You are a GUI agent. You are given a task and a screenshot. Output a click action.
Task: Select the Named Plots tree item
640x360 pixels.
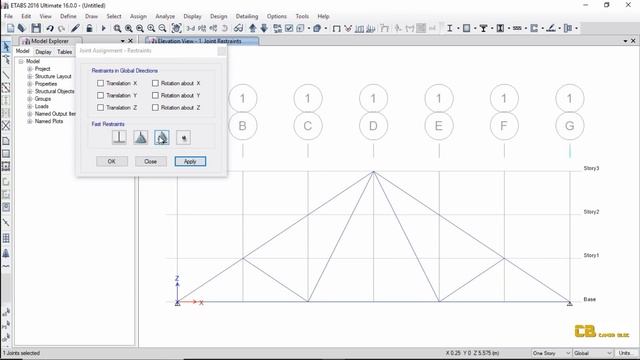[x=49, y=121]
